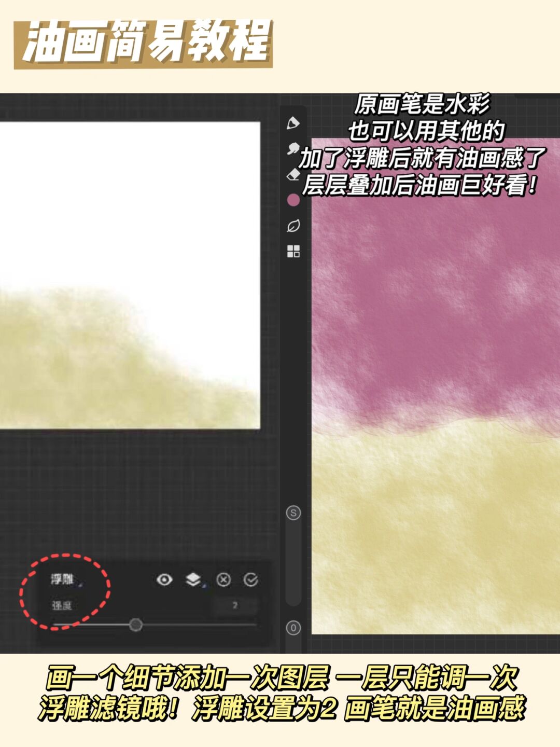Click the intensity value field showing 2
This screenshot has width=560, height=747.
[235, 605]
